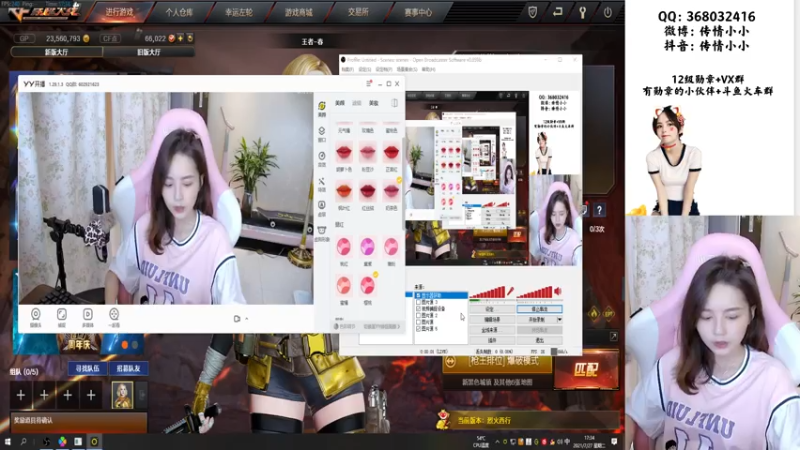
Task: Adjust the OBS microphone volume bars
Action: point(487,292)
